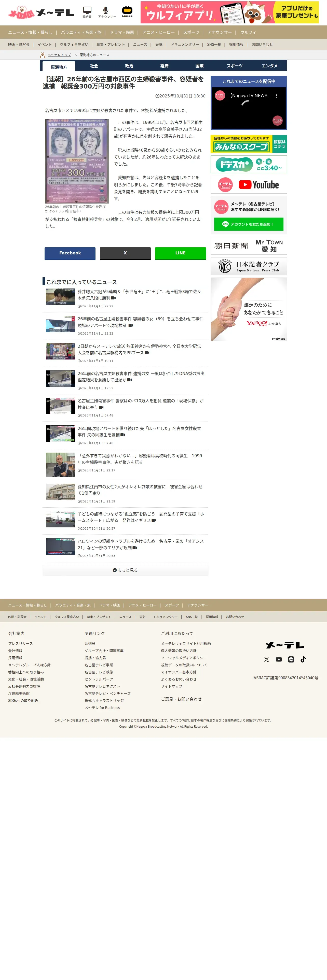The image size is (327, 980).
Task: Select the 政治 news tab
Action: click(129, 66)
